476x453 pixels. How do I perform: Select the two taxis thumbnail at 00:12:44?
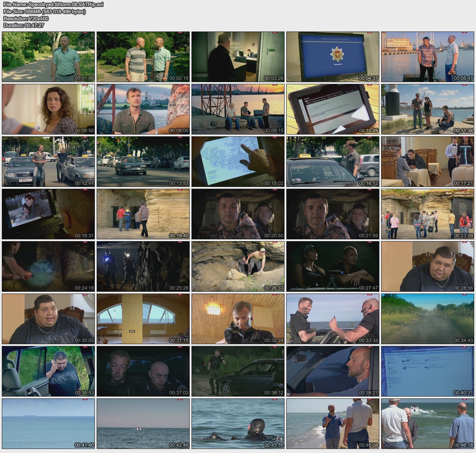48,162
